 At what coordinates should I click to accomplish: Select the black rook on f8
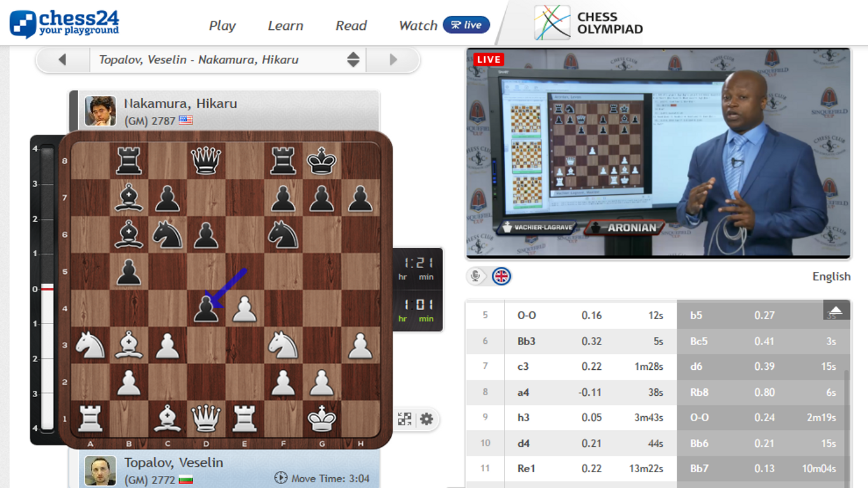pos(283,160)
